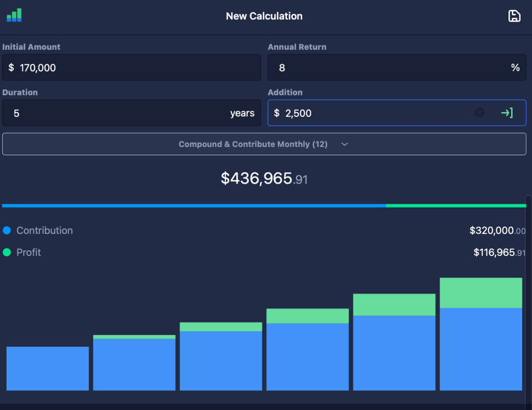Click the 'years' unit in Duration field
This screenshot has width=532, height=410.
click(x=242, y=113)
